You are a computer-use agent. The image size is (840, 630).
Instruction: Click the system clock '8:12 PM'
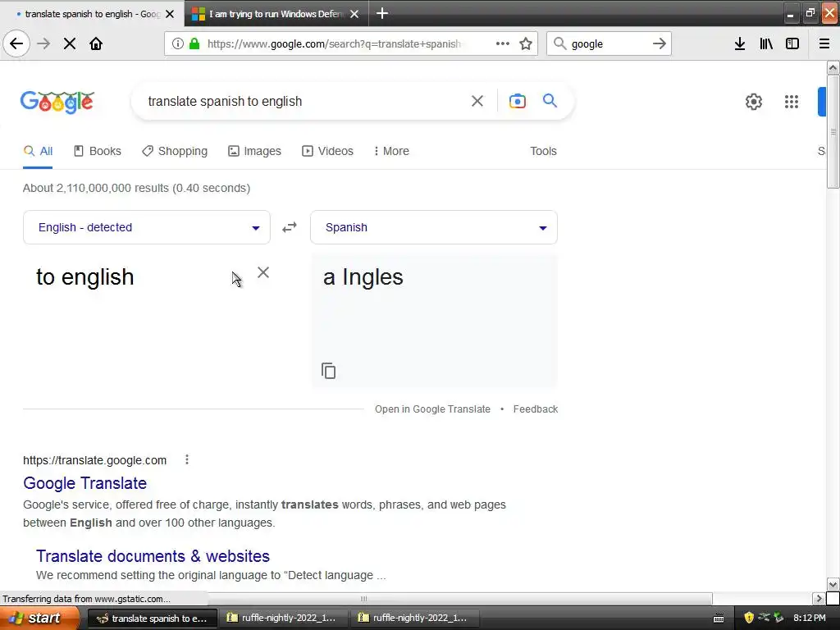point(810,619)
